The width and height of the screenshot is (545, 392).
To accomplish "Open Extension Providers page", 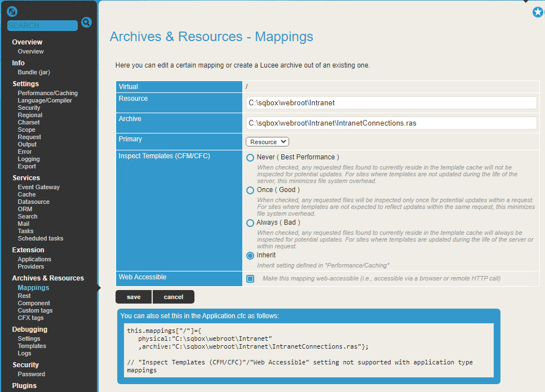I will (x=31, y=266).
